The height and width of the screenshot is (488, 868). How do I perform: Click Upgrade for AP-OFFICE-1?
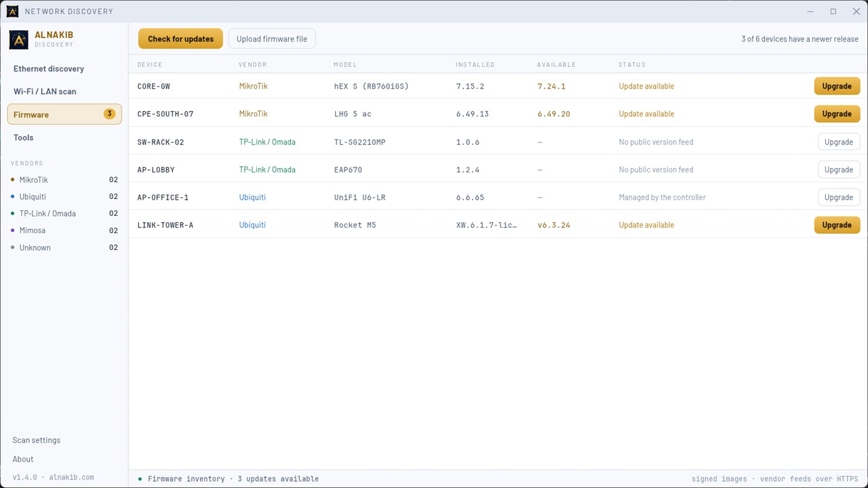pos(839,197)
